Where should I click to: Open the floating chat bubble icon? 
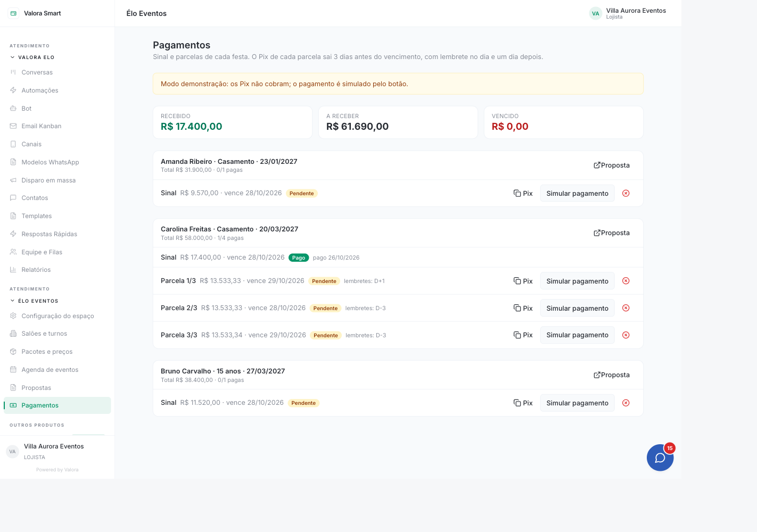(x=660, y=458)
